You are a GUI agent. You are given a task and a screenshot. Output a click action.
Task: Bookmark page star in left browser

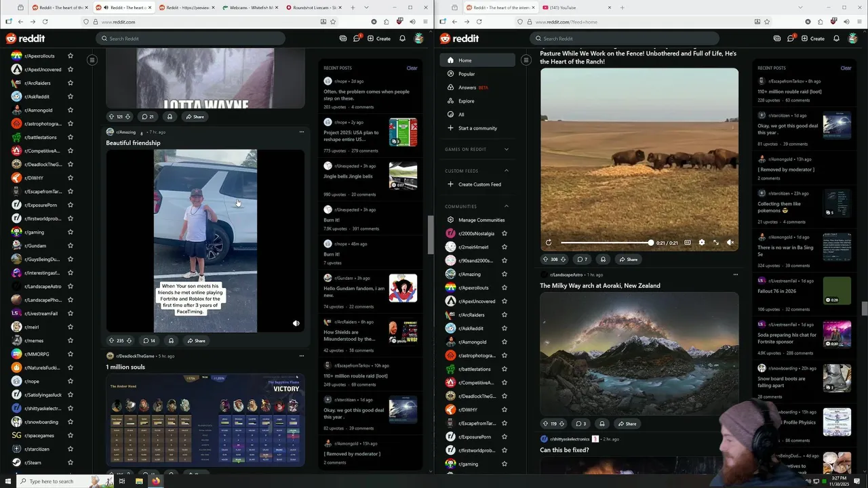[333, 22]
